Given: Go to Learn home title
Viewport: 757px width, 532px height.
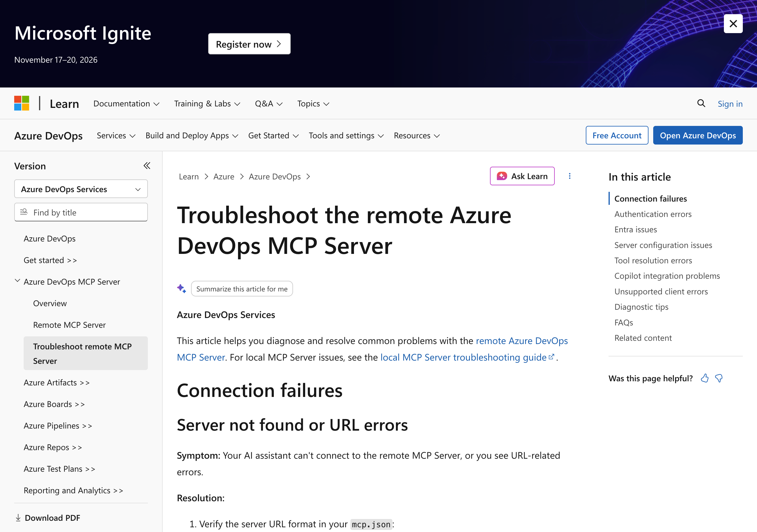Looking at the screenshot, I should coord(64,104).
